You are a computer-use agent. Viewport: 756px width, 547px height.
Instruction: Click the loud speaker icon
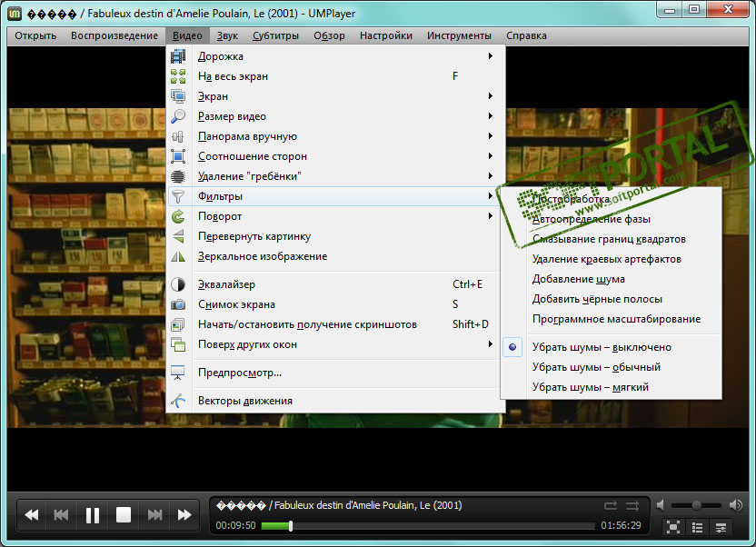pos(736,505)
